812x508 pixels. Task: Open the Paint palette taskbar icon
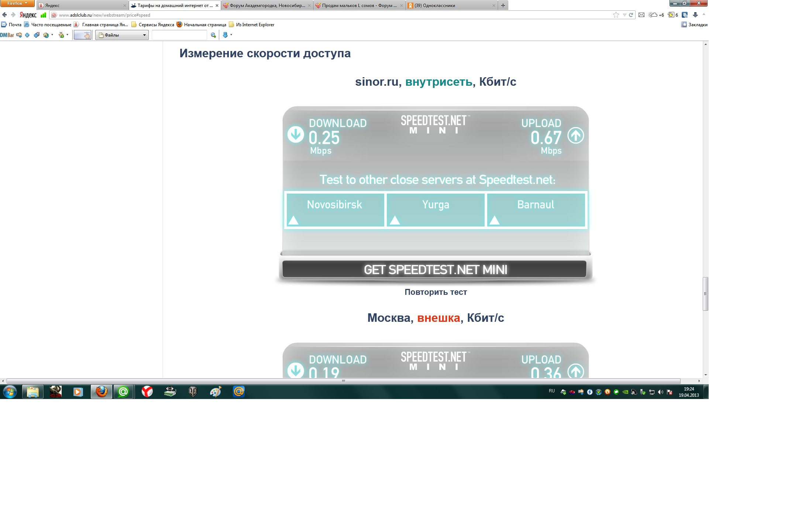coord(216,392)
